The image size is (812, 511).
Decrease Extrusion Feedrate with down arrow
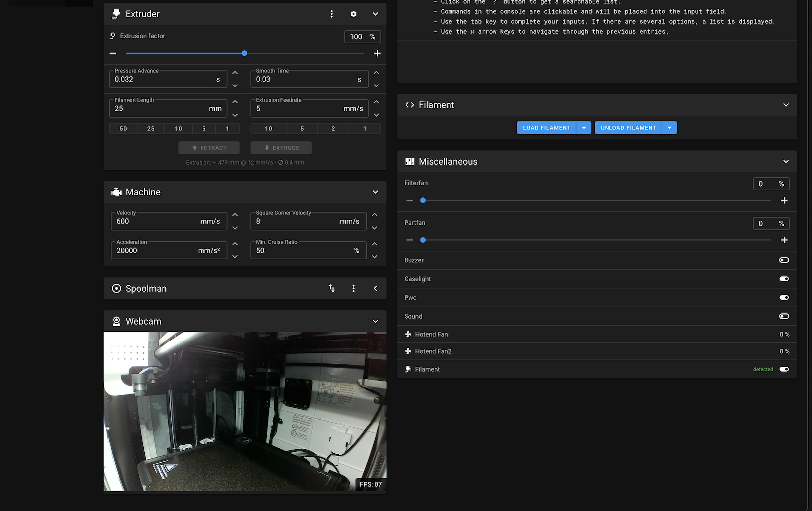376,115
